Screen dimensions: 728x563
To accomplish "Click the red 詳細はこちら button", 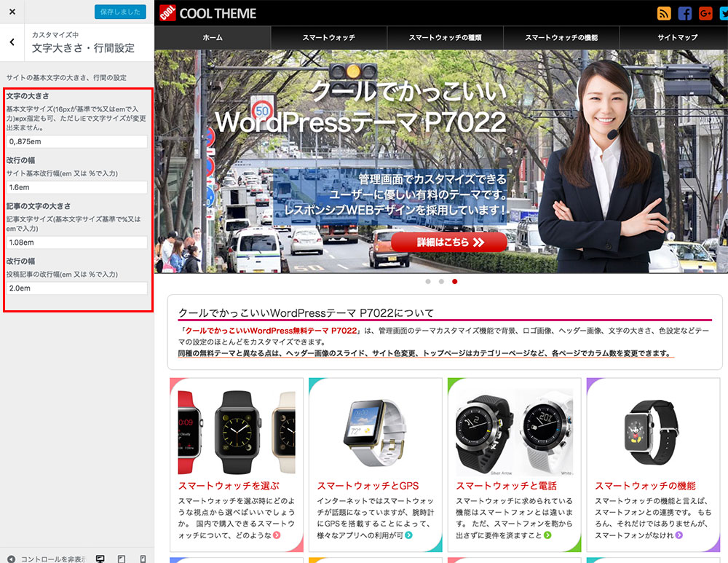I will click(449, 242).
